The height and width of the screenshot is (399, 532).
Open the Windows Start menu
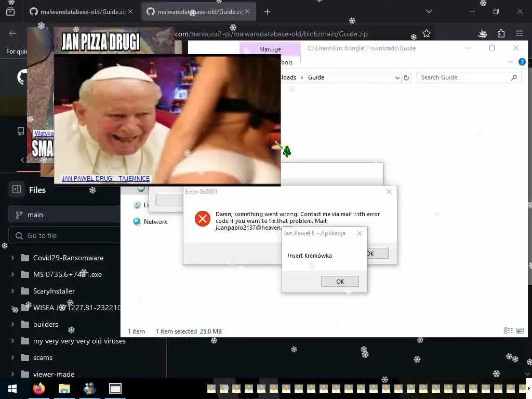pyautogui.click(x=12, y=389)
